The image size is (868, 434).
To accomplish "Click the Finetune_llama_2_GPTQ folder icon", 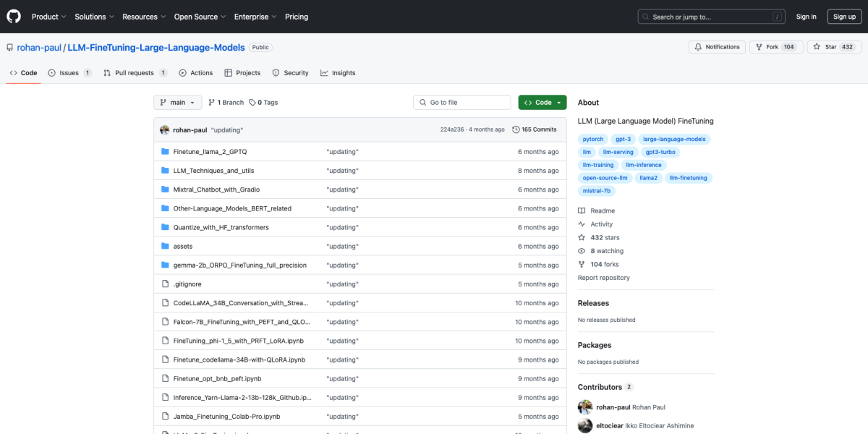I will [x=165, y=152].
